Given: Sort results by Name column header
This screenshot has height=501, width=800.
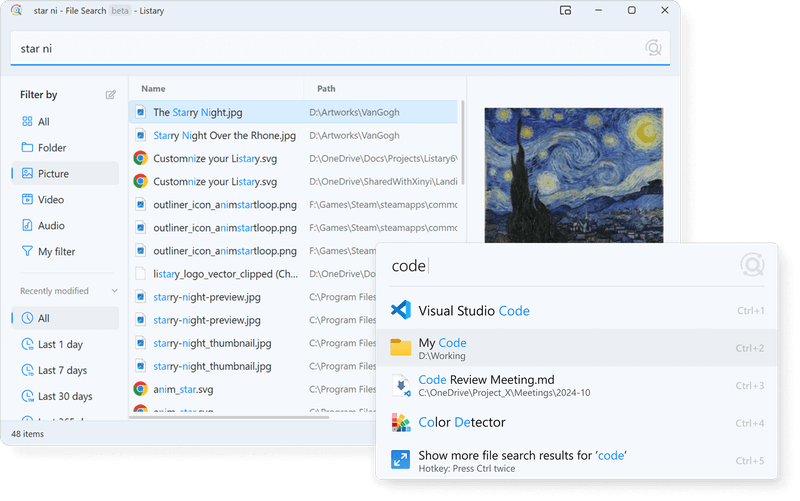Looking at the screenshot, I should (x=153, y=89).
